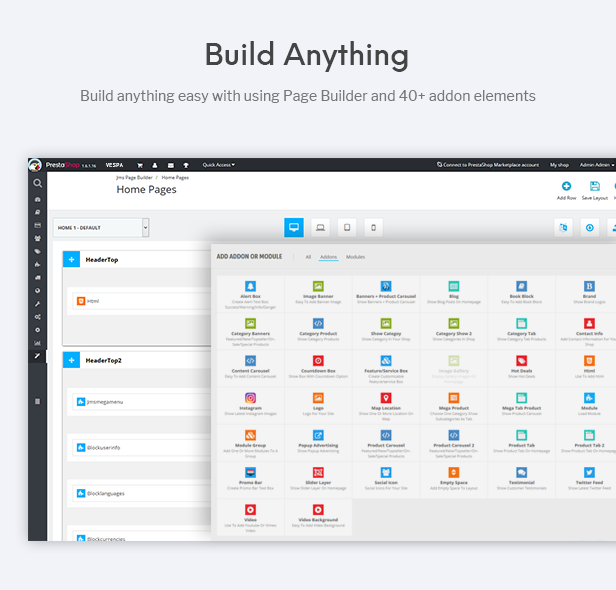Select the Blog addon icon
Screen dimensions: 616x590
coord(454,286)
